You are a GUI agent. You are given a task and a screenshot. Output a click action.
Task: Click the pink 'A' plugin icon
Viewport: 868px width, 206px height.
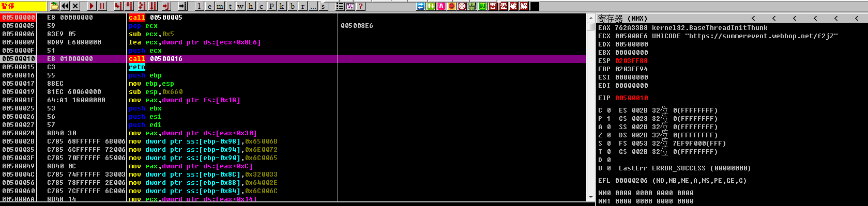pos(441,6)
